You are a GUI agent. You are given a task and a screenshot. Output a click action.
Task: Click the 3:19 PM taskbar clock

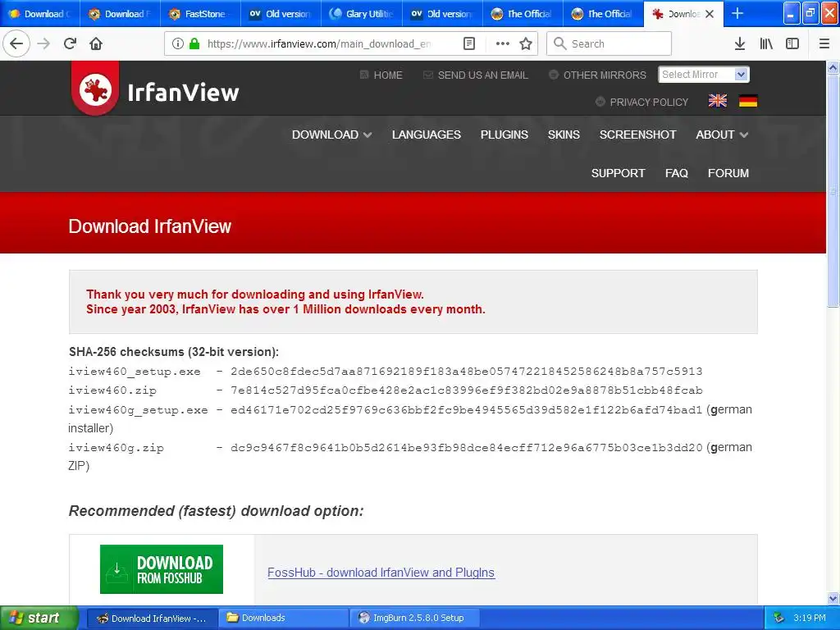810,618
